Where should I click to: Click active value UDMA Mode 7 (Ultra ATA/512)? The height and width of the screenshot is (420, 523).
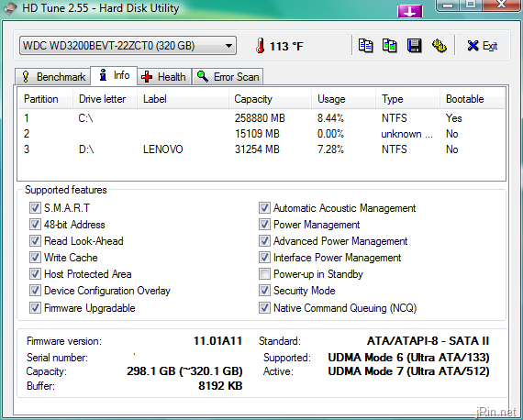click(x=408, y=371)
